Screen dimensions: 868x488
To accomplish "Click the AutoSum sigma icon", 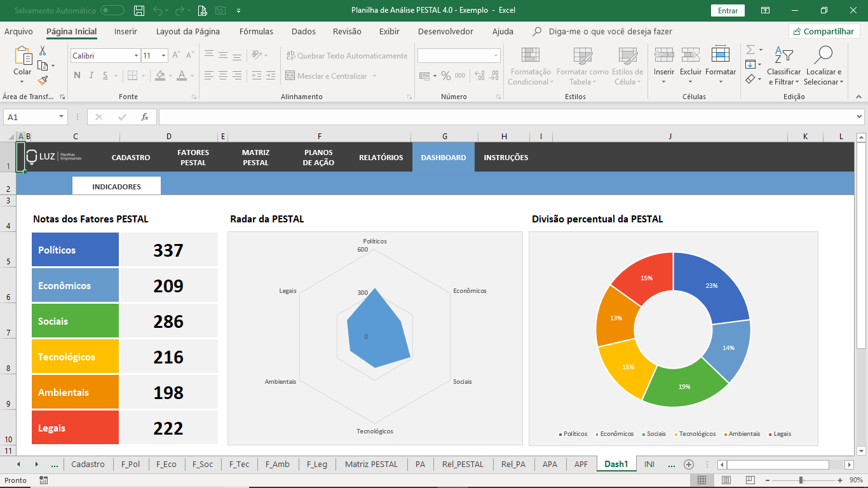I will [750, 50].
